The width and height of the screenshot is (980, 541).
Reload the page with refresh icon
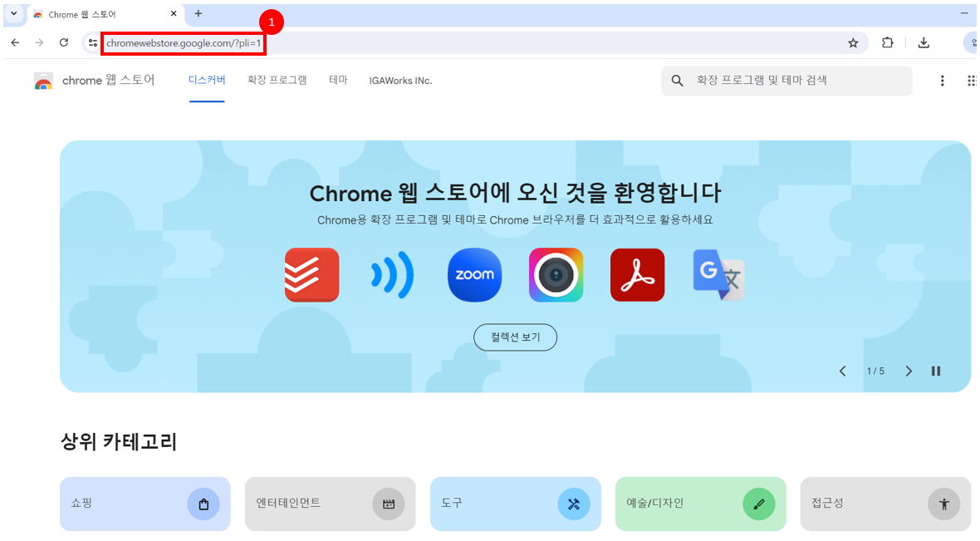pyautogui.click(x=64, y=42)
